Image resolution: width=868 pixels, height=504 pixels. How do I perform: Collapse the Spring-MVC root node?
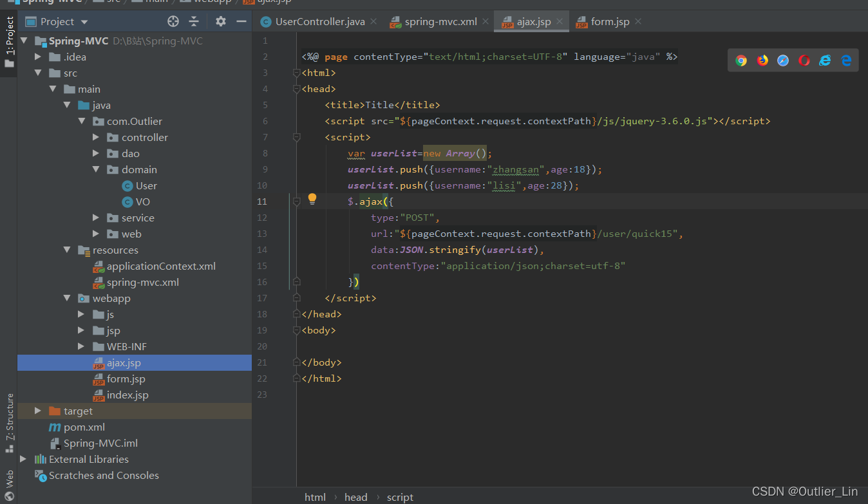[x=24, y=41]
